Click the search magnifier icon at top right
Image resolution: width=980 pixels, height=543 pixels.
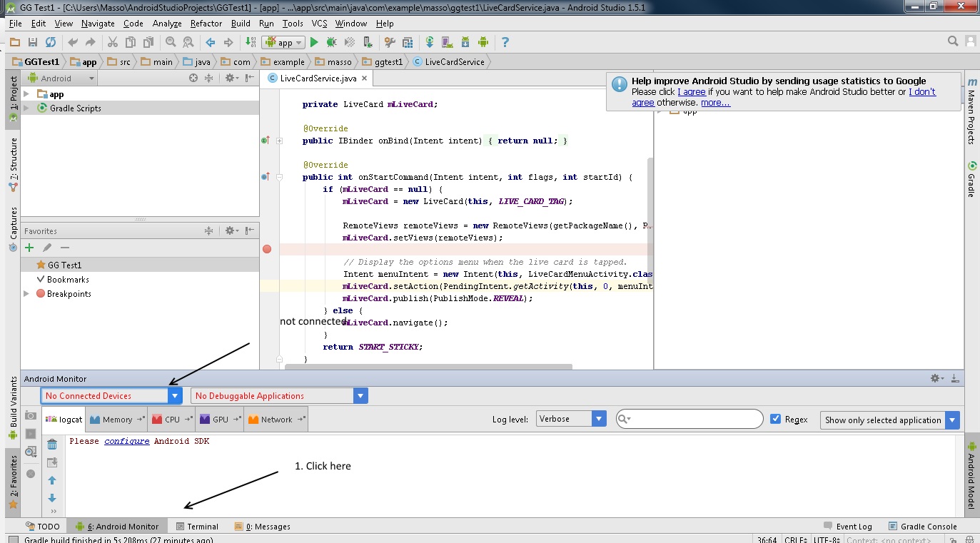[x=954, y=43]
